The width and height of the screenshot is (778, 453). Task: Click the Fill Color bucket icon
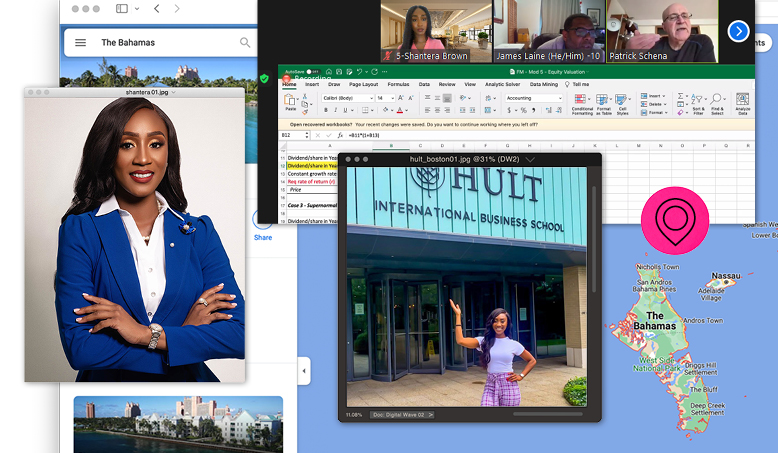386,110
